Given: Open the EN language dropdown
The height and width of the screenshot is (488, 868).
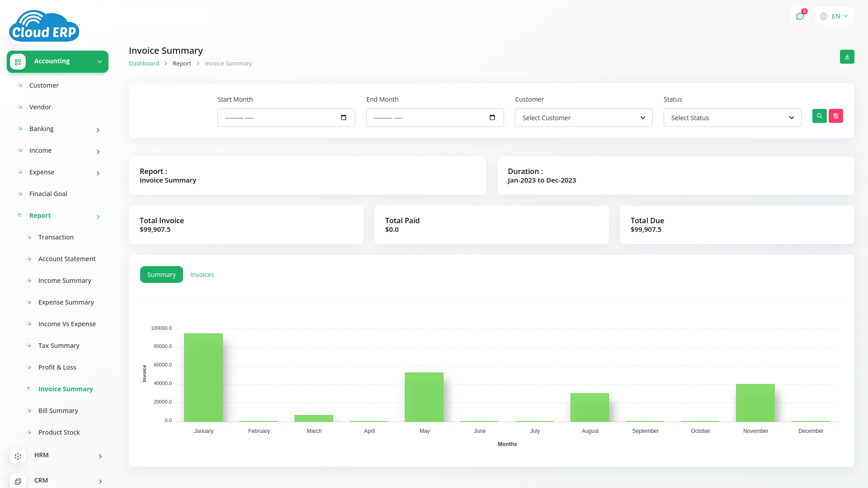Looking at the screenshot, I should (834, 16).
